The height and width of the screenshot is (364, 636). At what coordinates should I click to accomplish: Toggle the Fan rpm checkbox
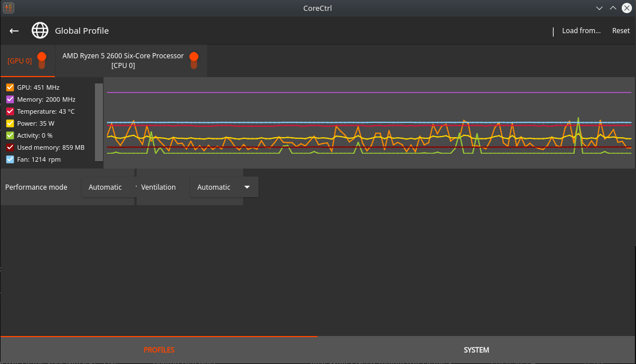click(x=10, y=159)
